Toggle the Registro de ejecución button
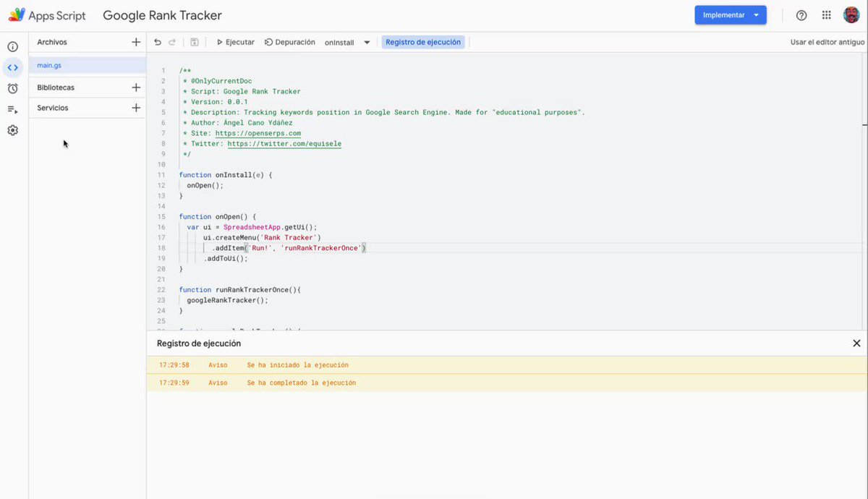The width and height of the screenshot is (868, 499). [423, 42]
